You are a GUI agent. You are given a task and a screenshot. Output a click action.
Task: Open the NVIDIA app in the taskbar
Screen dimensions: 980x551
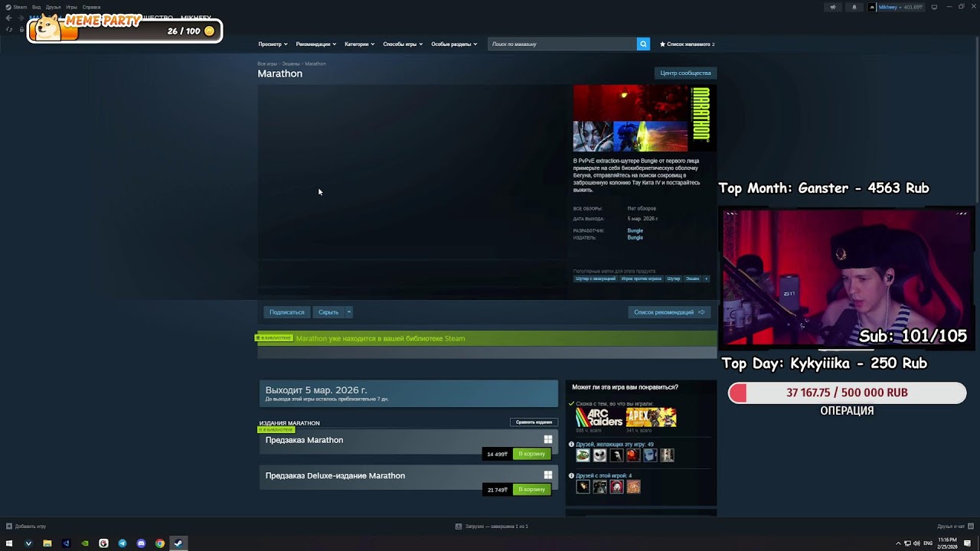(x=84, y=543)
